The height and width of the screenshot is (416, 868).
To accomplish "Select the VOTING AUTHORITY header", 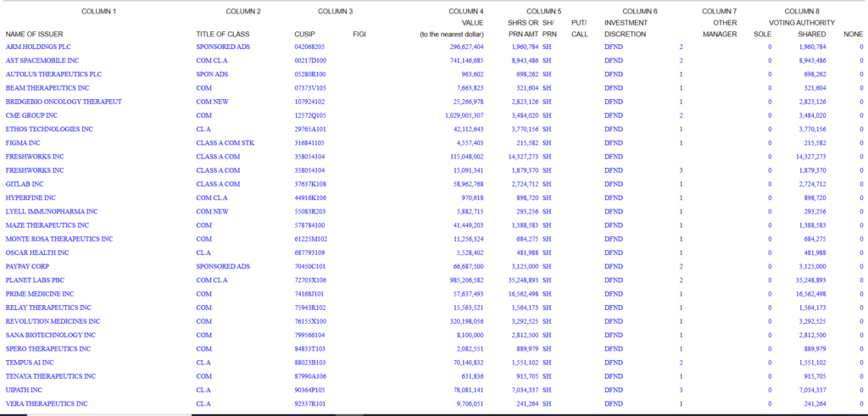I will click(x=802, y=23).
